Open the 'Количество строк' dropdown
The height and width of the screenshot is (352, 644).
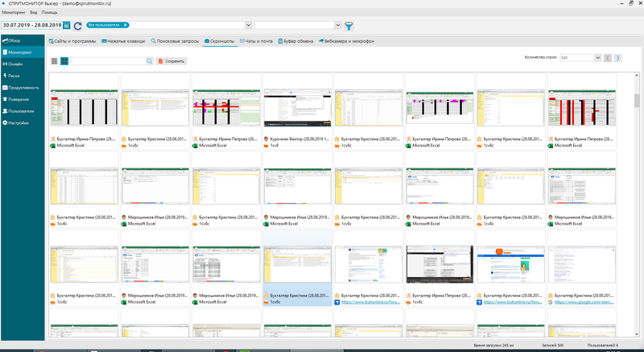pos(597,58)
